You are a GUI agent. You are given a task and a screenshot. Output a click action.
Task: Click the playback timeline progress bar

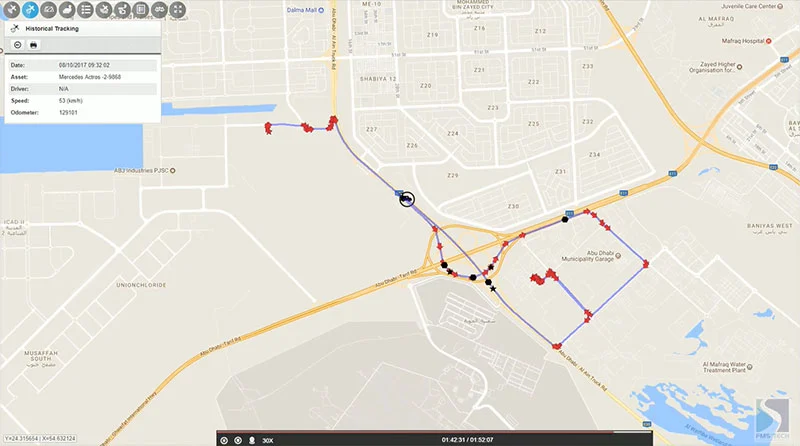[434, 433]
